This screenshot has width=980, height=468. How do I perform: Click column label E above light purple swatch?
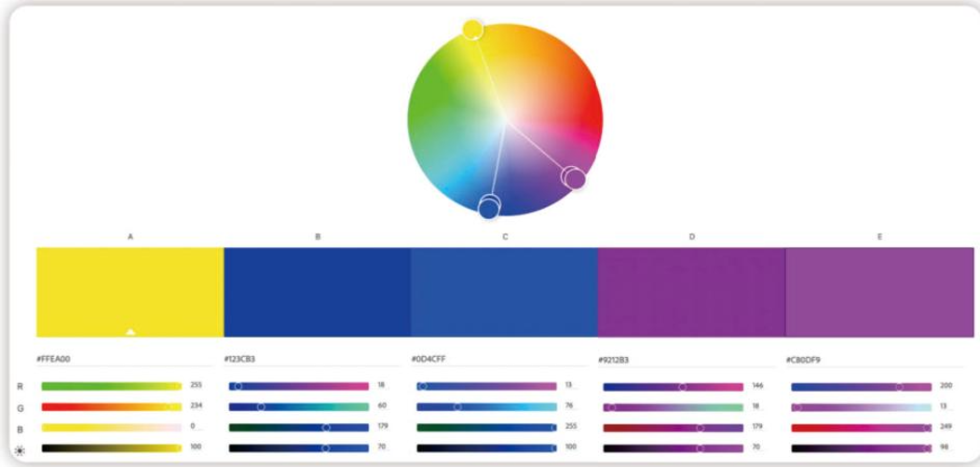[x=879, y=237]
